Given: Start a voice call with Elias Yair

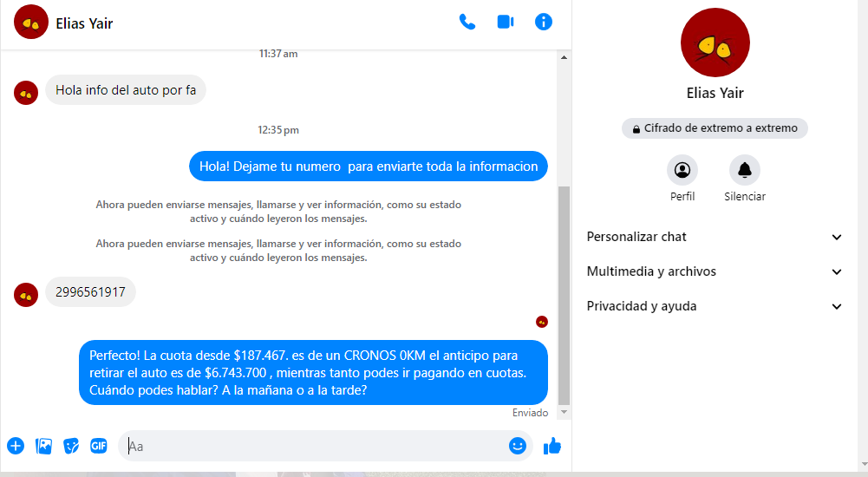Looking at the screenshot, I should click(x=467, y=23).
